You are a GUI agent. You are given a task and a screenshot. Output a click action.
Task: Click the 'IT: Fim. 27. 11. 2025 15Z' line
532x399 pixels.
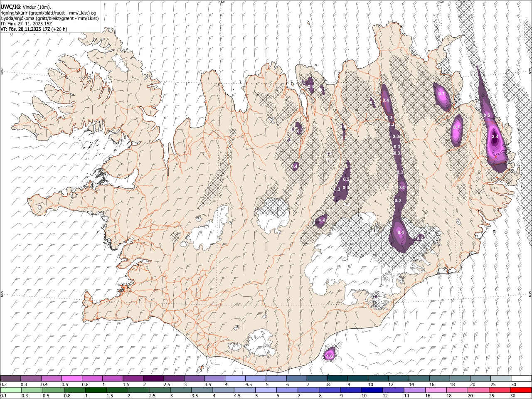(x=26, y=24)
